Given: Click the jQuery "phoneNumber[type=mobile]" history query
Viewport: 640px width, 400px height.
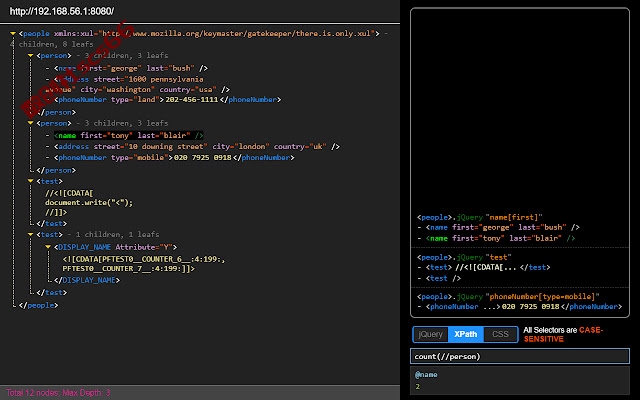Looking at the screenshot, I should [x=508, y=296].
